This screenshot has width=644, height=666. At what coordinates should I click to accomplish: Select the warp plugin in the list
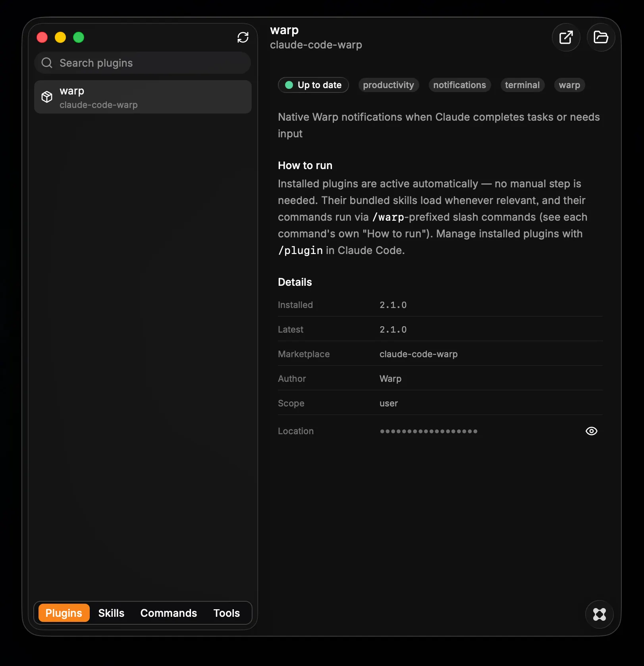click(x=143, y=97)
